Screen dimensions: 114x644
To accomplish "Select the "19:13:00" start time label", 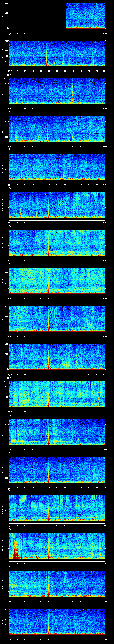I will (9, 184).
